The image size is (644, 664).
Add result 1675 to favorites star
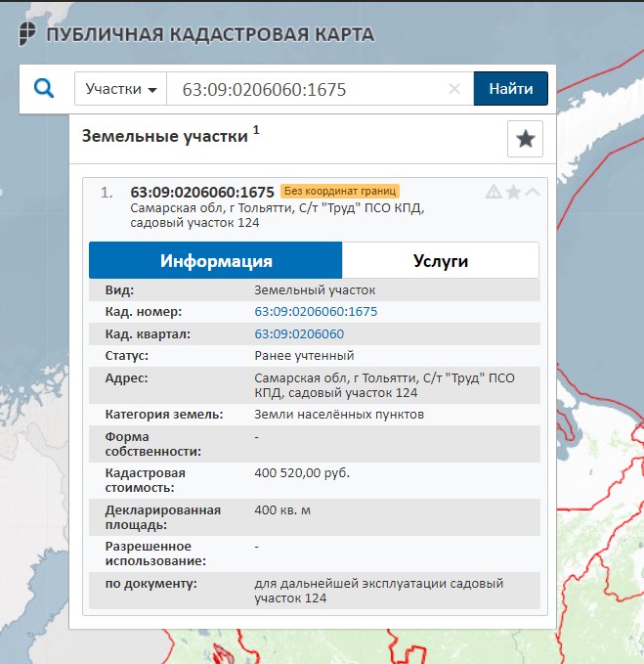513,192
